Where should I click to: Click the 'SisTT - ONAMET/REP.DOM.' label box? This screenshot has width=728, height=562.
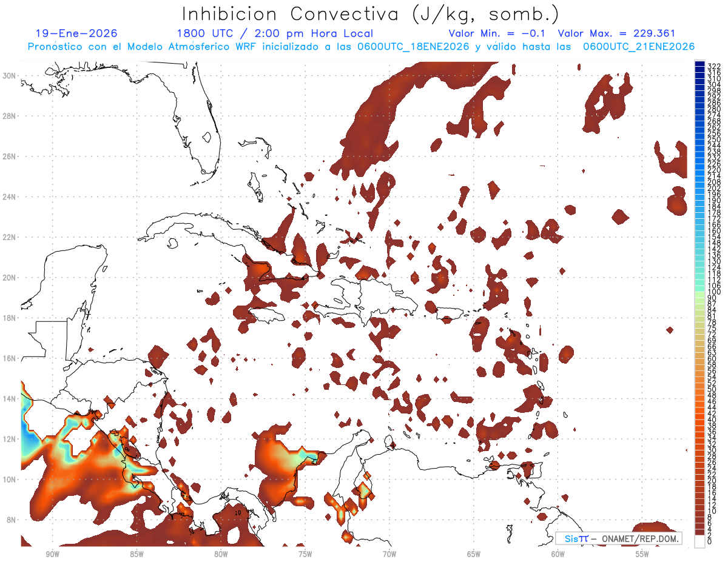pyautogui.click(x=619, y=538)
